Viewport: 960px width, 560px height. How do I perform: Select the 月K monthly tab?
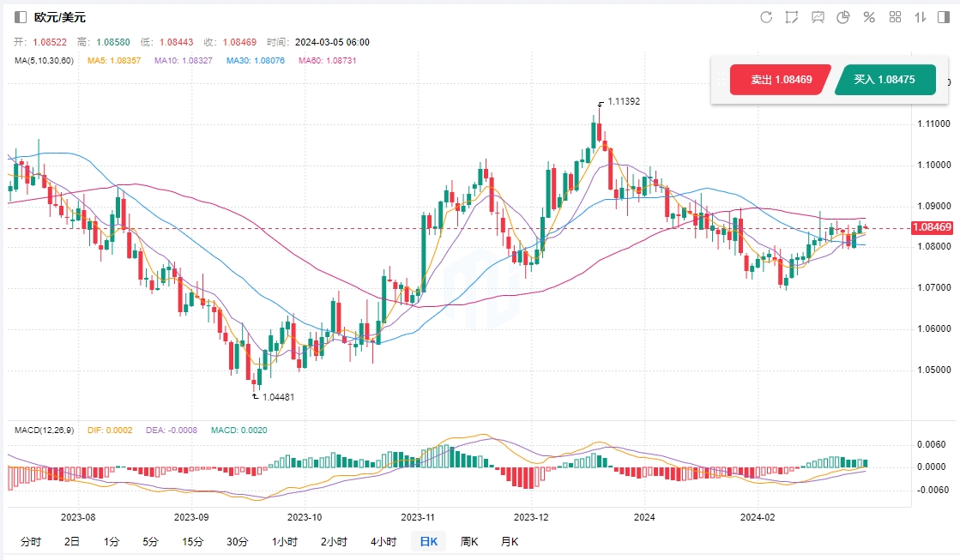(510, 542)
